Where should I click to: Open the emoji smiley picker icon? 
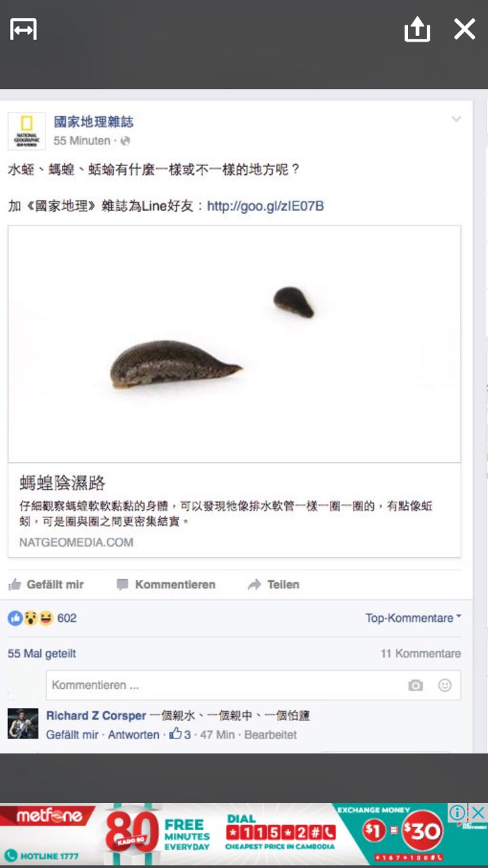click(x=445, y=686)
